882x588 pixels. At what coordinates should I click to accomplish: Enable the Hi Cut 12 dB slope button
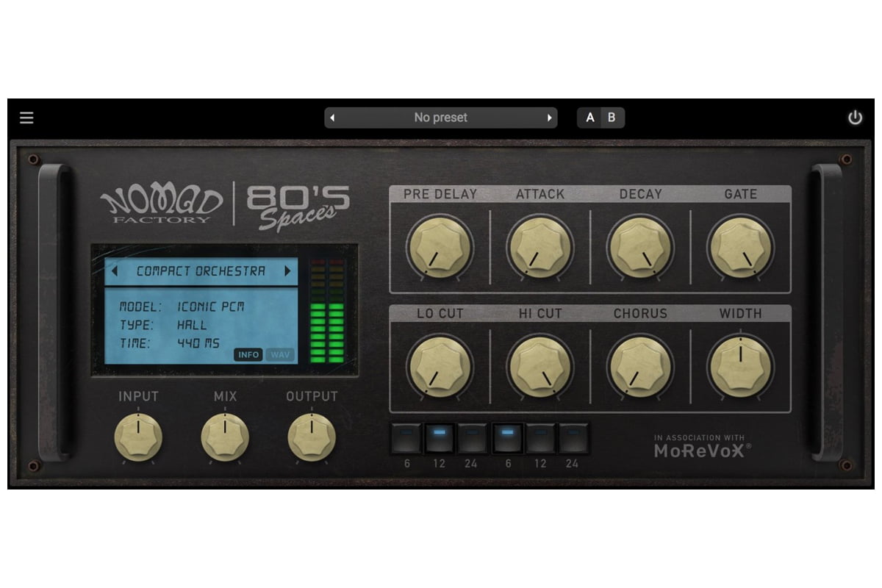tap(540, 438)
